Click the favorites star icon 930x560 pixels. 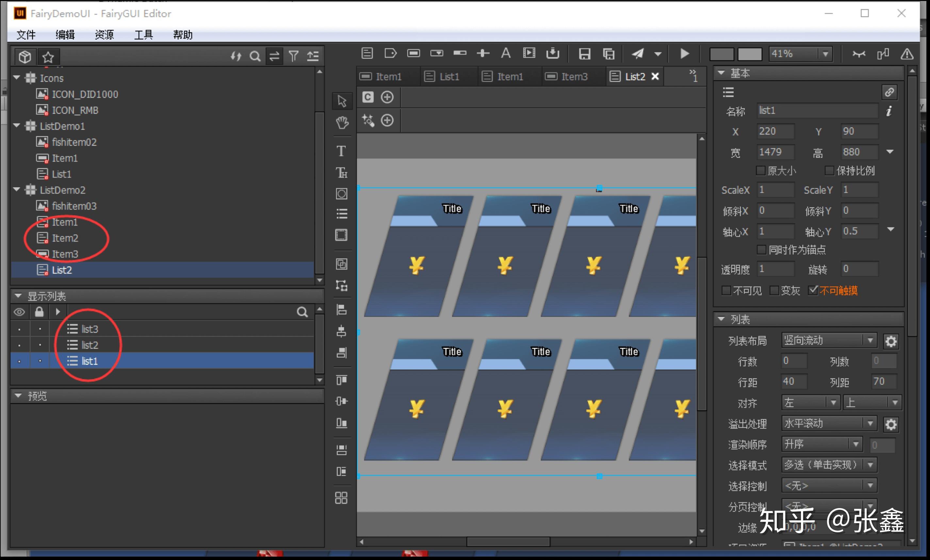48,57
